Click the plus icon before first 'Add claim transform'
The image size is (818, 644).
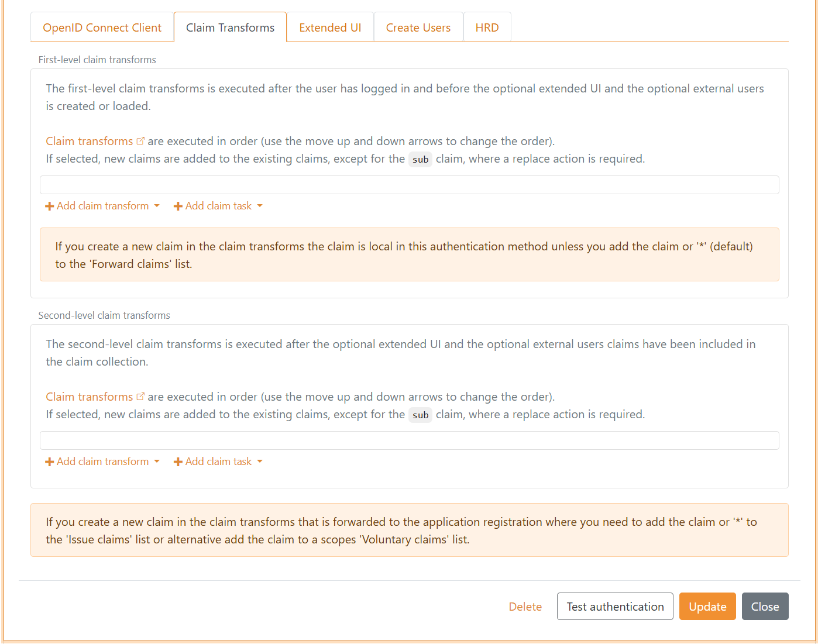[x=49, y=206]
